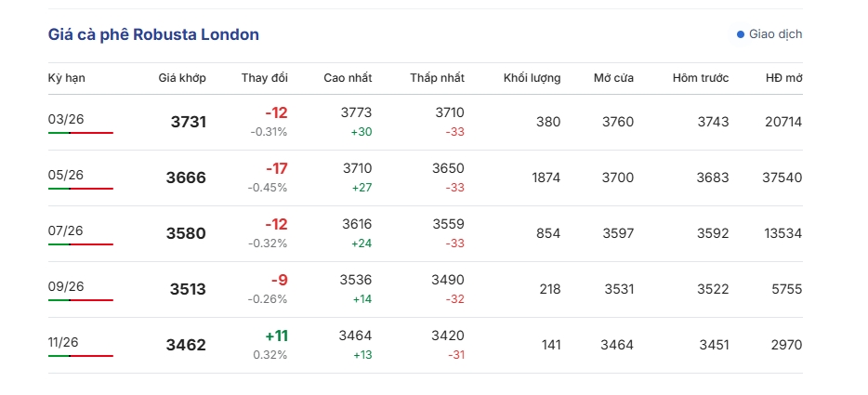Viewport: 868px width, 395px height.
Task: Click the +11 change value for 11/26
Action: tap(276, 336)
